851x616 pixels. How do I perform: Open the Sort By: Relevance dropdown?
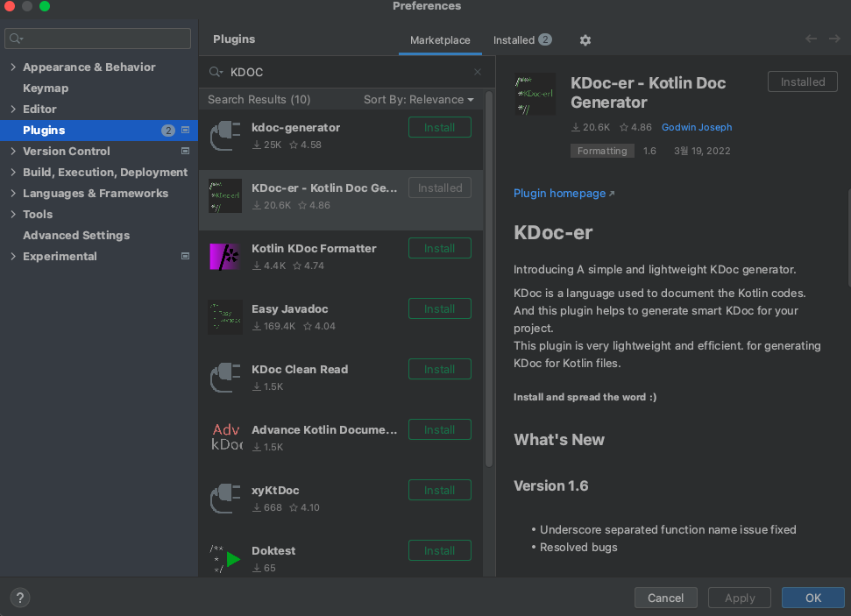[418, 99]
